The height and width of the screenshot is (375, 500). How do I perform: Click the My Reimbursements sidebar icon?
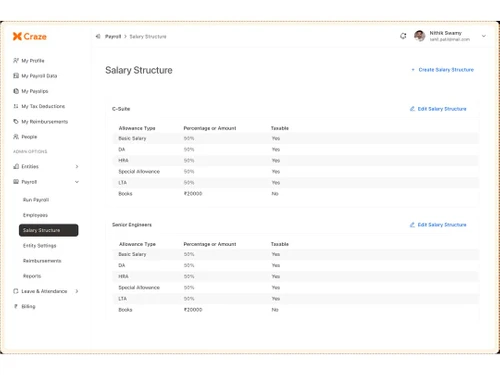[x=16, y=121]
